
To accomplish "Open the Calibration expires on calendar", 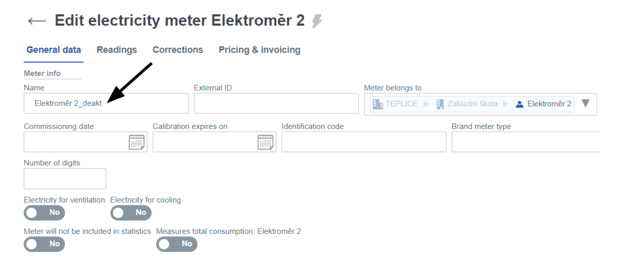I will 265,142.
